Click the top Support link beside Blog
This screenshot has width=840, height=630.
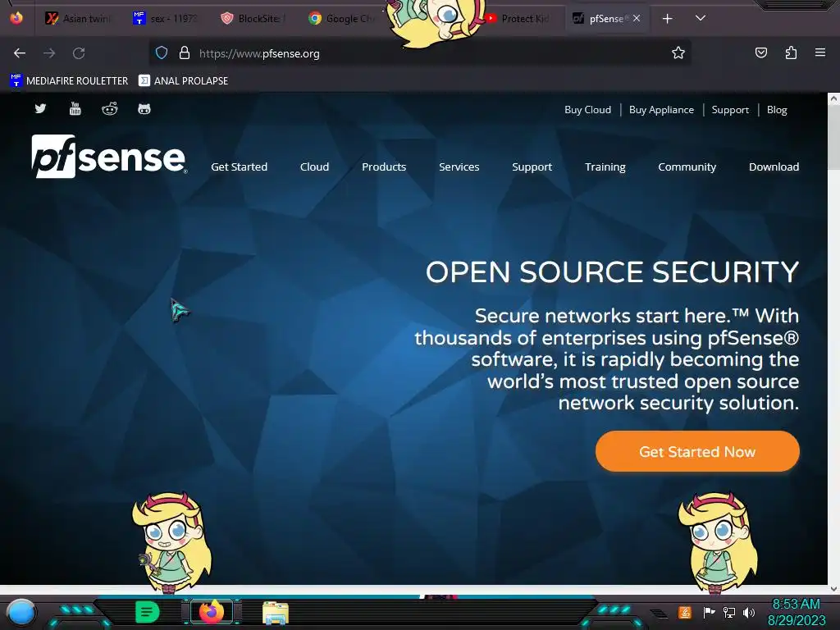[x=729, y=110]
